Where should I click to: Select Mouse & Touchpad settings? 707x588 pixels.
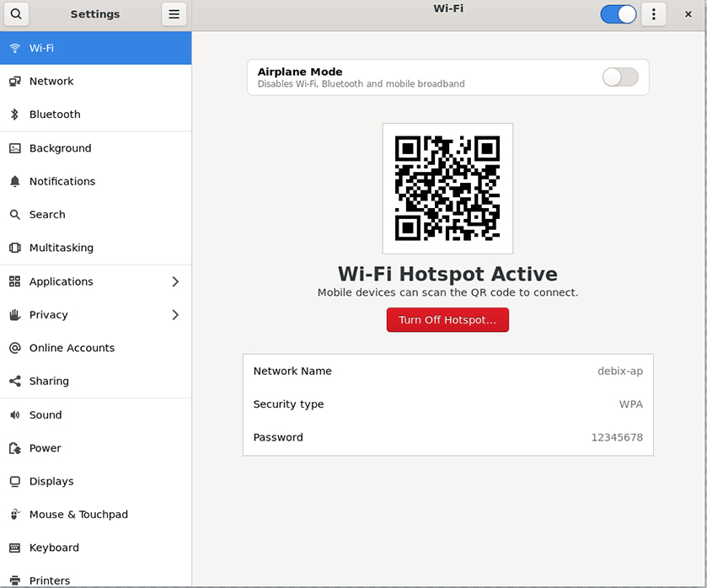[x=95, y=515]
